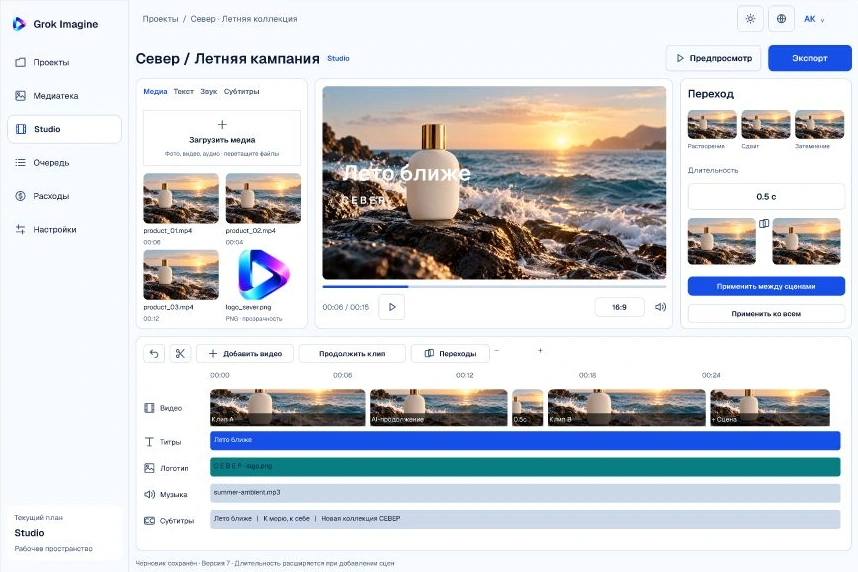Select the scissors cut tool

click(180, 354)
